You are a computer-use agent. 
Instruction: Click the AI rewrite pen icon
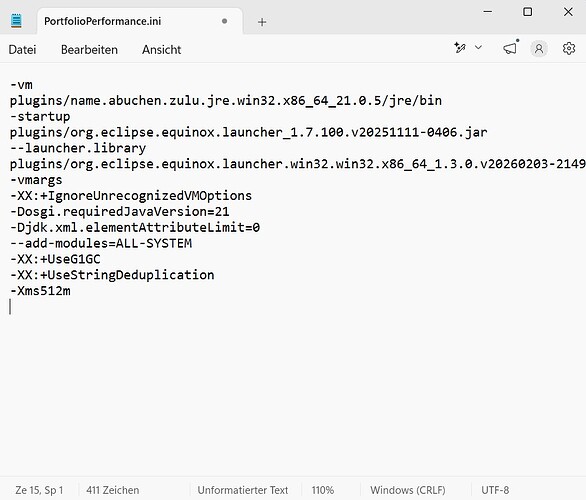click(x=460, y=48)
